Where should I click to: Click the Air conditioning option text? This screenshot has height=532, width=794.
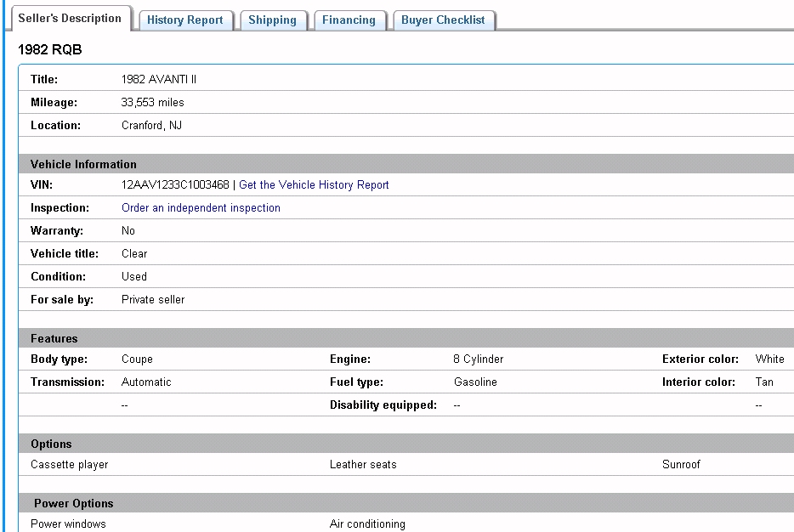click(367, 524)
